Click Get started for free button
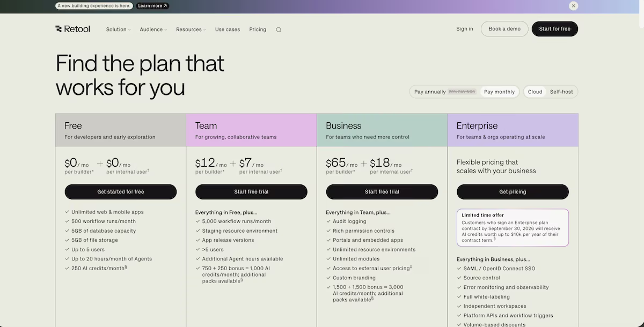This screenshot has height=327, width=644. [121, 192]
